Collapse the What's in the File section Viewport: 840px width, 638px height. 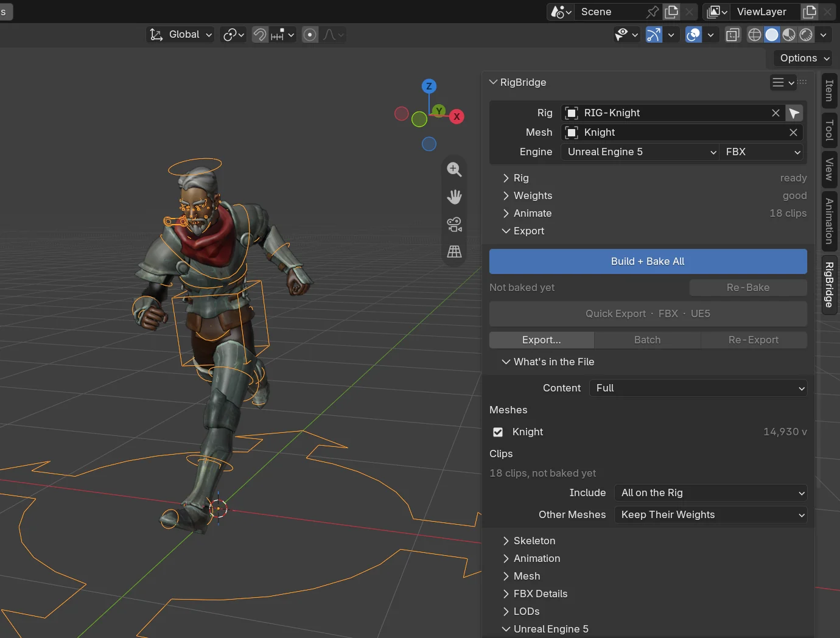[547, 362]
